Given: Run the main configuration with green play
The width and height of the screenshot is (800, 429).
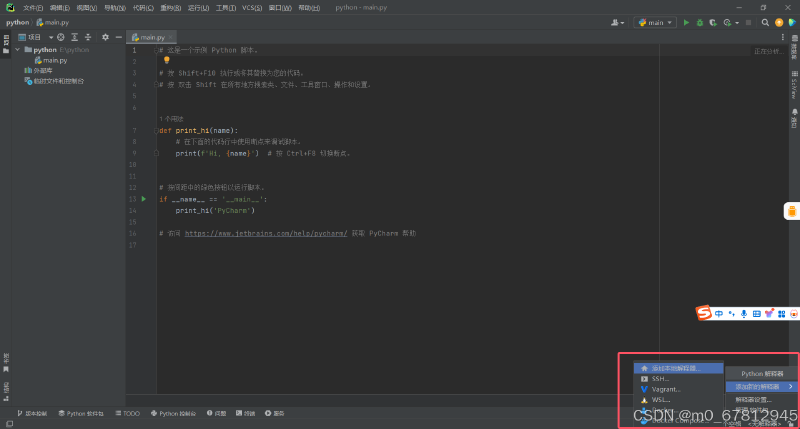Looking at the screenshot, I should pos(686,22).
